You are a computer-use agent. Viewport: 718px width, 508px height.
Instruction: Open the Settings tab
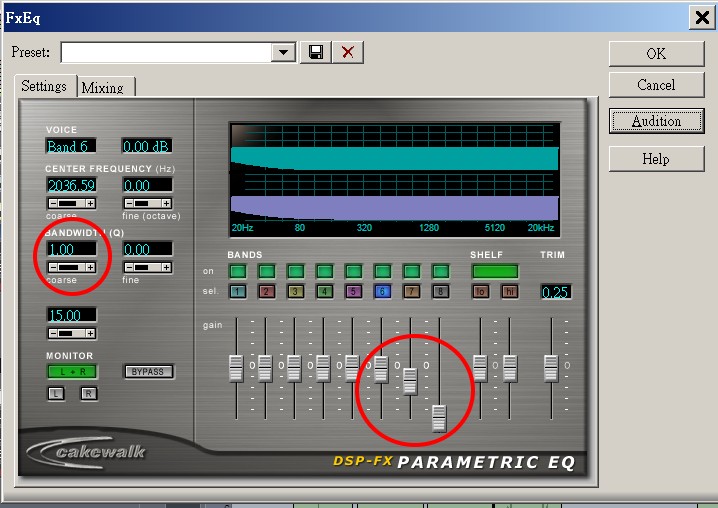point(44,87)
